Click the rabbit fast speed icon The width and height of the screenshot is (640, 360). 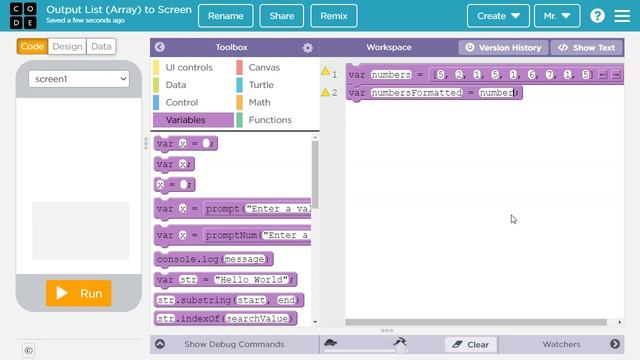400,341
